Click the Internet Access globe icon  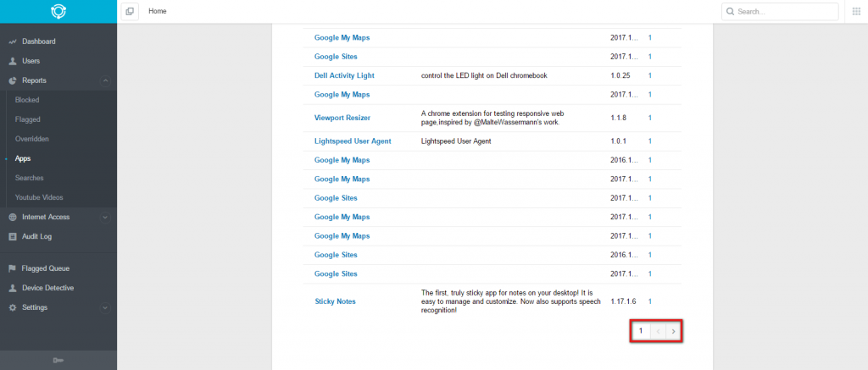(13, 218)
